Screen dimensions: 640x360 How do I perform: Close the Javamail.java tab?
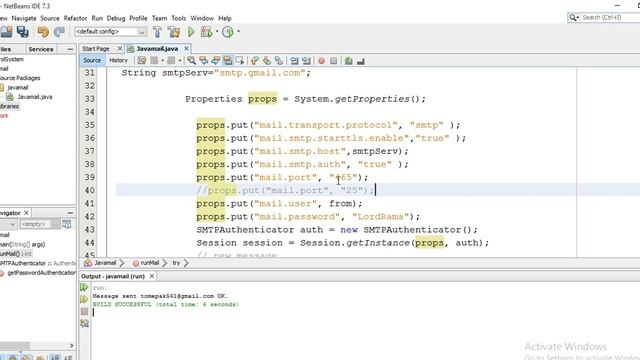pyautogui.click(x=187, y=49)
